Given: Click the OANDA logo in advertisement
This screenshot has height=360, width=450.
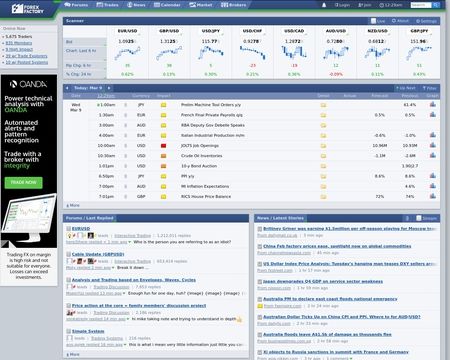Looking at the screenshot, I should coord(28,84).
